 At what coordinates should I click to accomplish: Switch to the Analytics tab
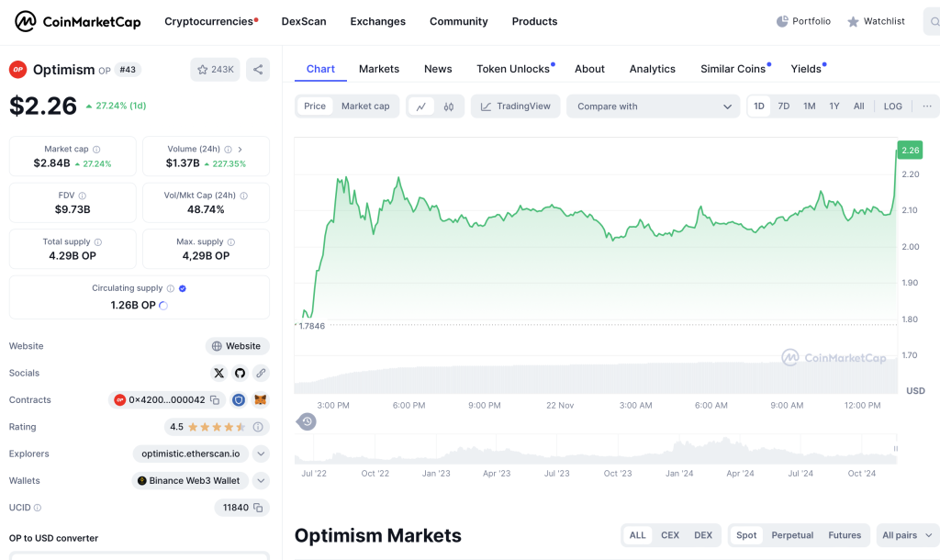point(653,69)
